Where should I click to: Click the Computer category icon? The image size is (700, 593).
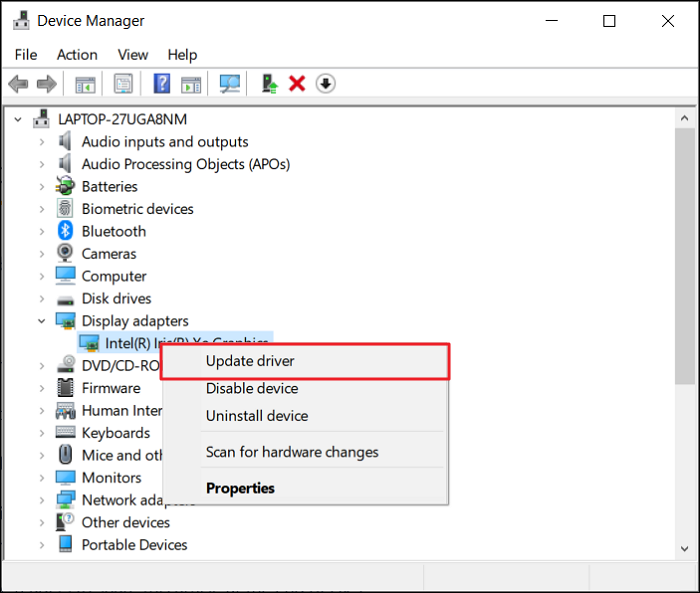point(65,276)
